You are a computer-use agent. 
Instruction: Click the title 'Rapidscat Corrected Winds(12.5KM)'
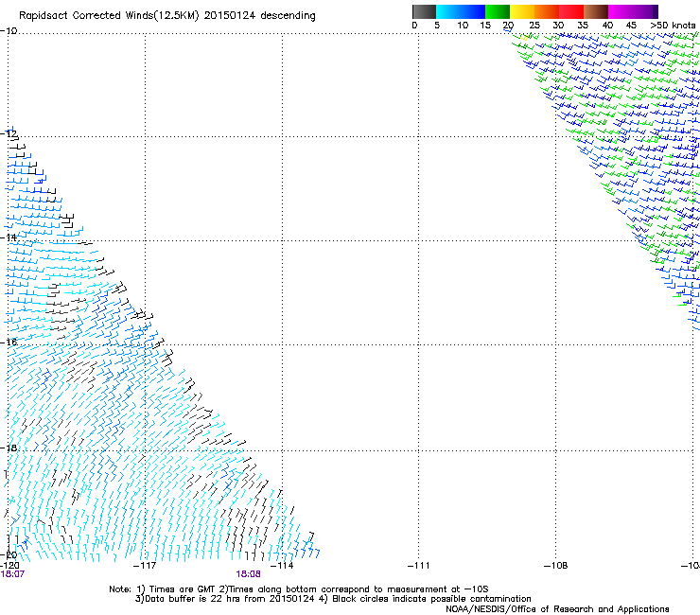pos(109,16)
